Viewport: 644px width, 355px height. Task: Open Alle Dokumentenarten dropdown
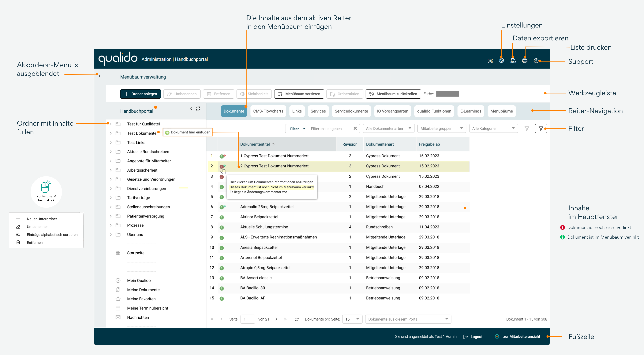[389, 128]
